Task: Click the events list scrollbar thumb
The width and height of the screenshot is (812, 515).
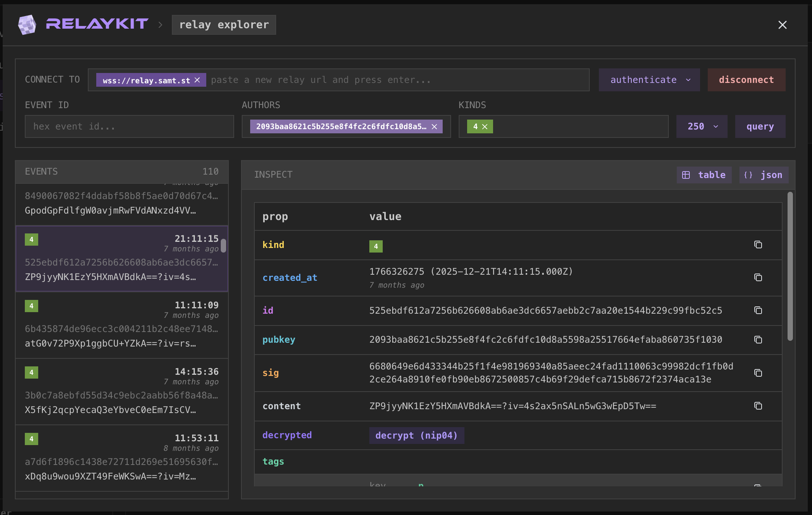Action: 223,246
